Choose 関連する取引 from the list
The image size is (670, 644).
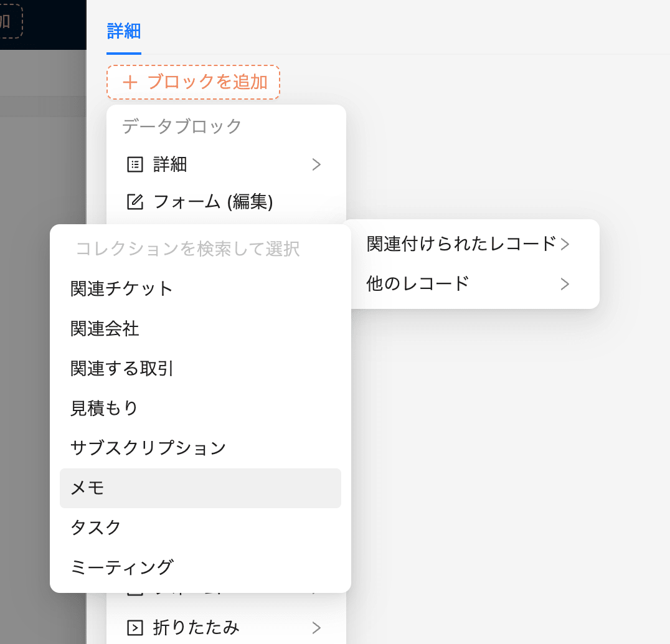coord(200,369)
